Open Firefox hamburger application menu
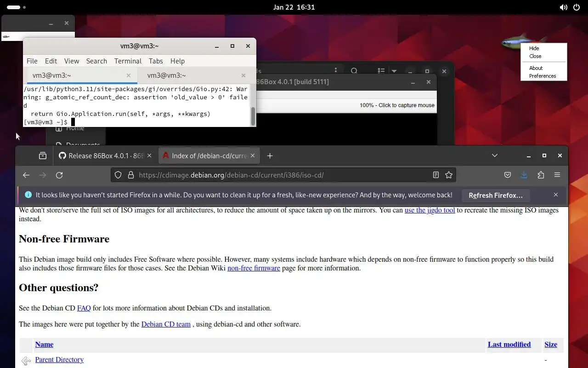This screenshot has height=368, width=588. coord(557,175)
